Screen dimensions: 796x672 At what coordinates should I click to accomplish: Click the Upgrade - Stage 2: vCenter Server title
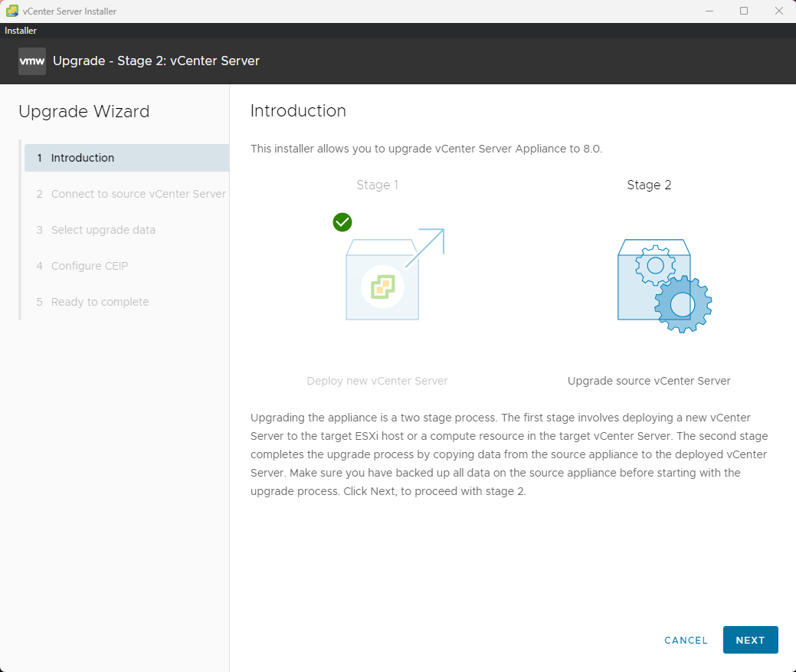[x=156, y=61]
